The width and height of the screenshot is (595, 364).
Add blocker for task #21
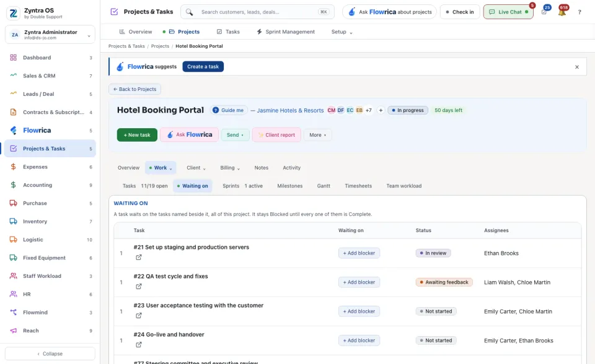click(x=359, y=253)
